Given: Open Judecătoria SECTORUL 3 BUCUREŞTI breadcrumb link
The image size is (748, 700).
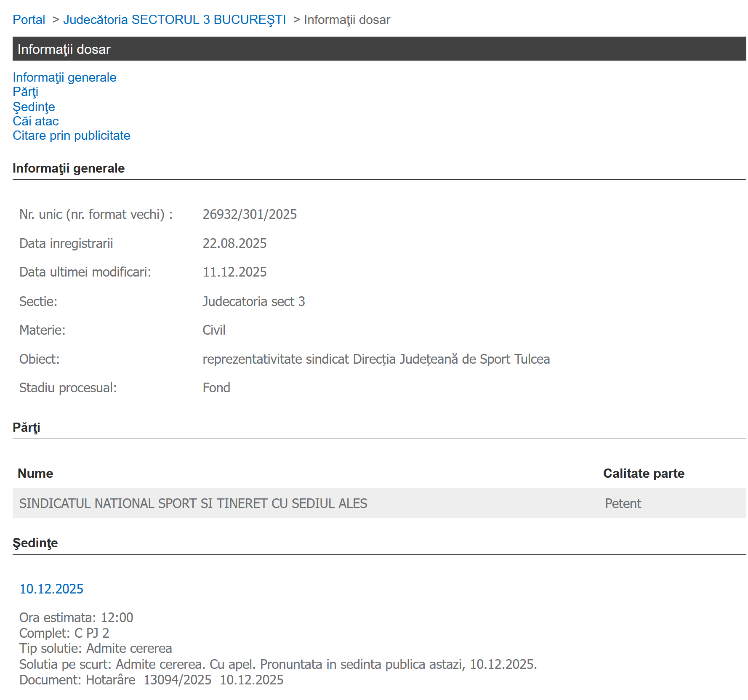Looking at the screenshot, I should 174,20.
